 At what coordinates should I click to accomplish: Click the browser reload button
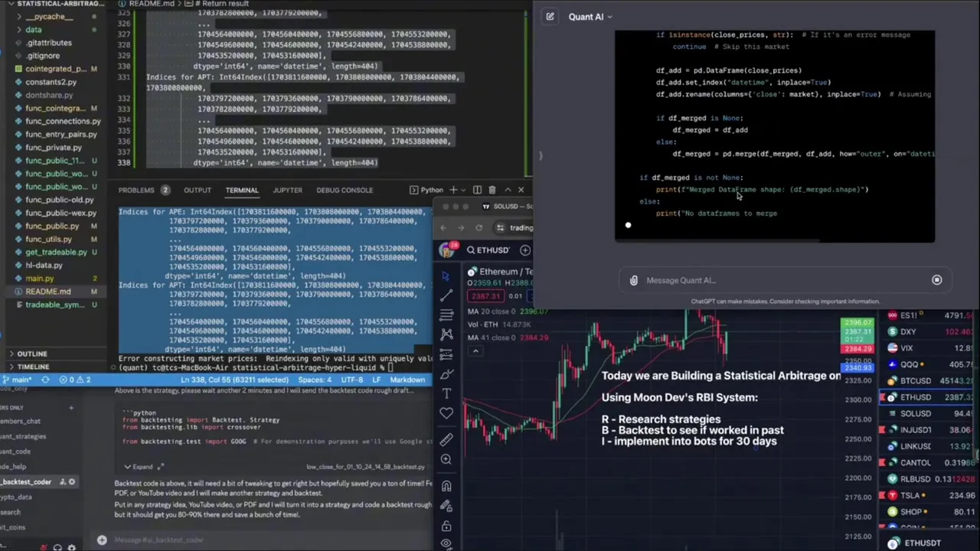(x=479, y=227)
